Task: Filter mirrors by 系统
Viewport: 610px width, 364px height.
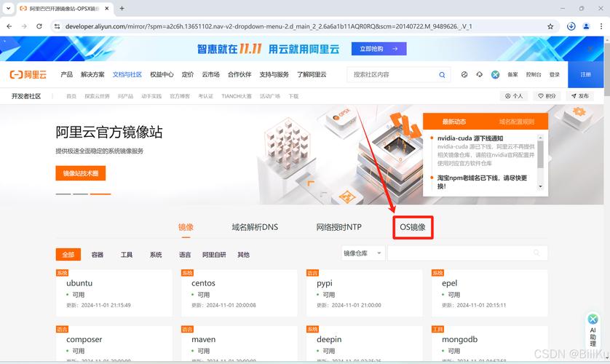Action: point(156,254)
